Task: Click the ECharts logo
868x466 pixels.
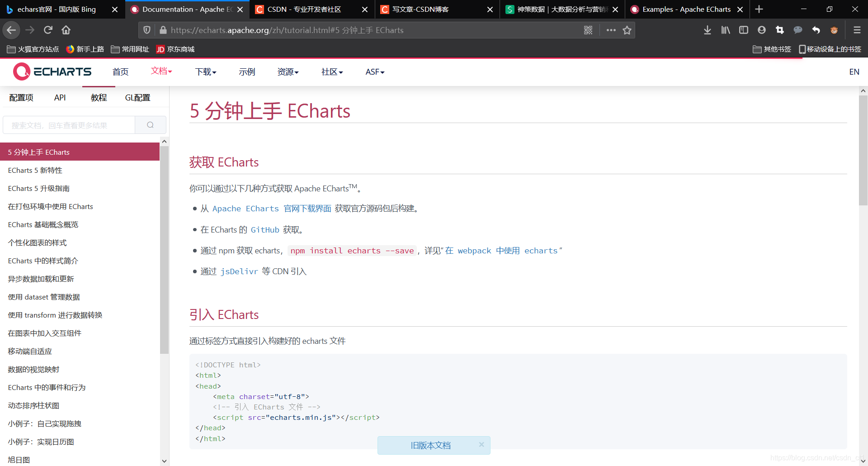Action: pyautogui.click(x=52, y=71)
